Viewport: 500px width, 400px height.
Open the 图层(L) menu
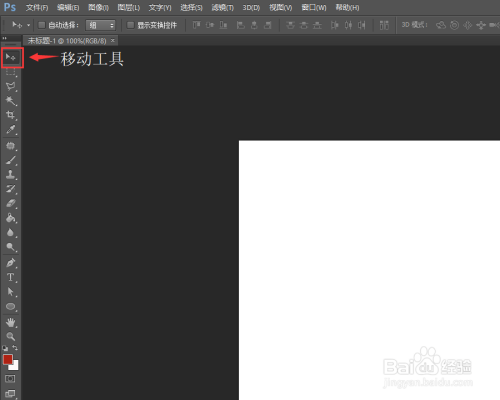[x=129, y=7]
